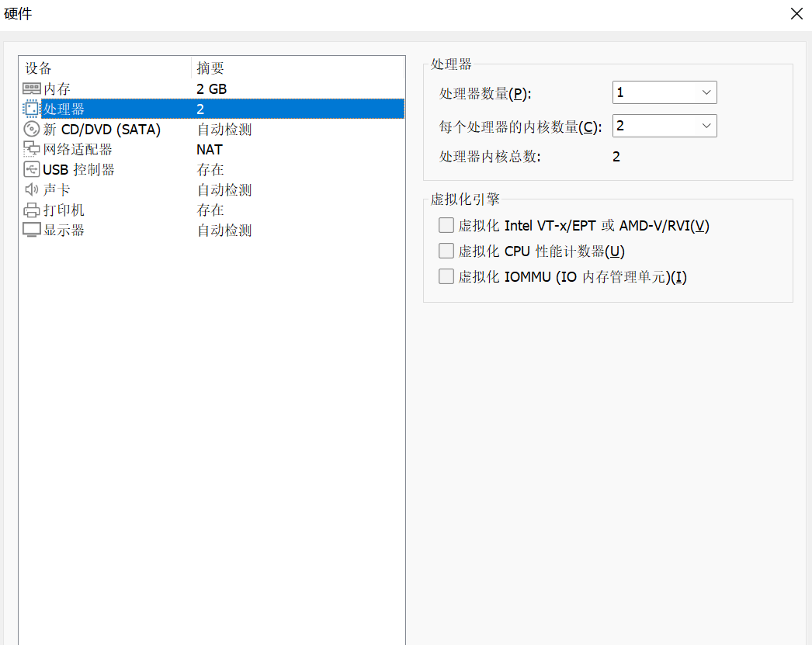Select the memory (内存) device icon
Screen dimensions: 812x645
(x=32, y=88)
